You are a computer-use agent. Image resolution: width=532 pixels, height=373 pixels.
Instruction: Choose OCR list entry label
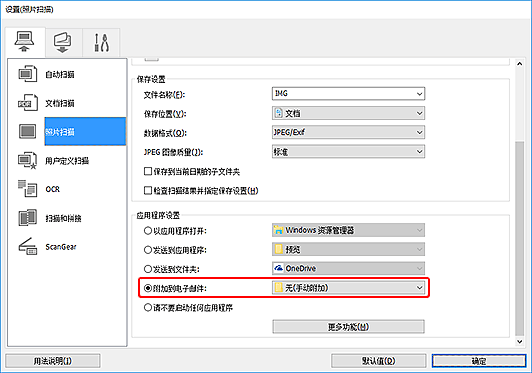click(x=53, y=189)
